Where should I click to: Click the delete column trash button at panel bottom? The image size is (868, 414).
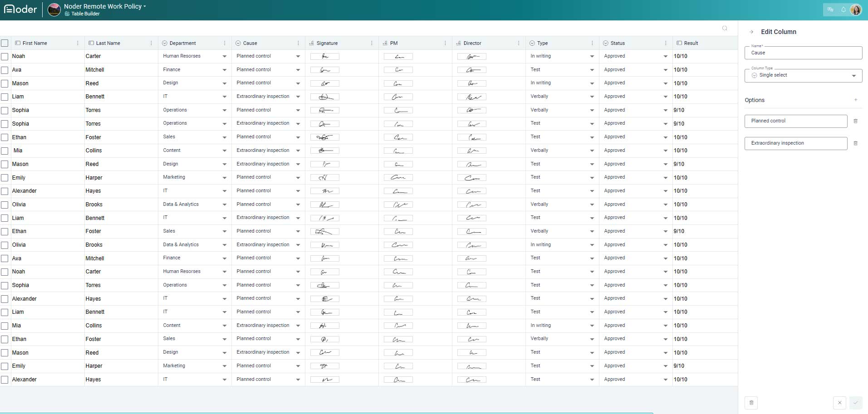pyautogui.click(x=751, y=403)
